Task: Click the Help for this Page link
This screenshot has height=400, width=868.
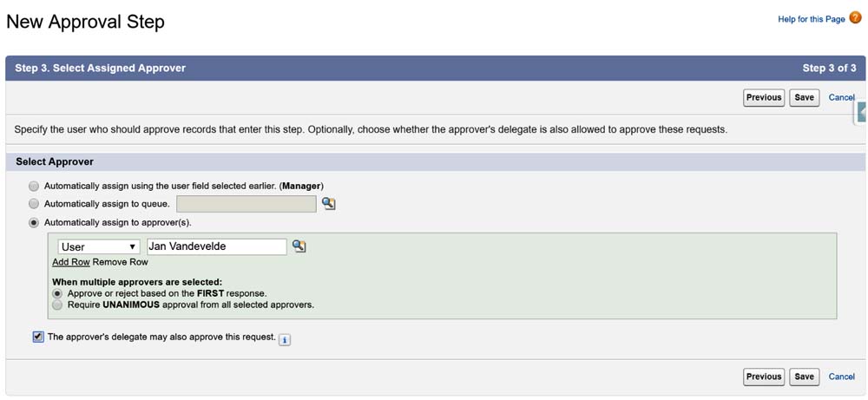Action: coord(811,19)
